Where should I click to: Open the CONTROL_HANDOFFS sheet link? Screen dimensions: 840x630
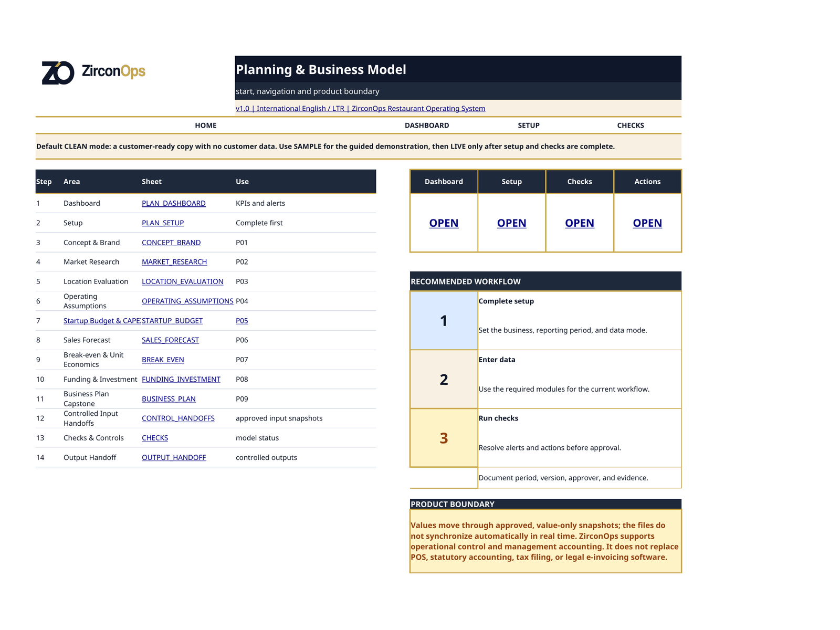tap(178, 418)
